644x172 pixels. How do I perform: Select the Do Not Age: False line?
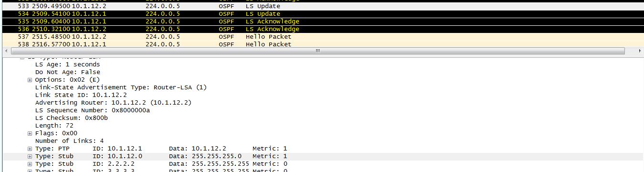click(67, 72)
